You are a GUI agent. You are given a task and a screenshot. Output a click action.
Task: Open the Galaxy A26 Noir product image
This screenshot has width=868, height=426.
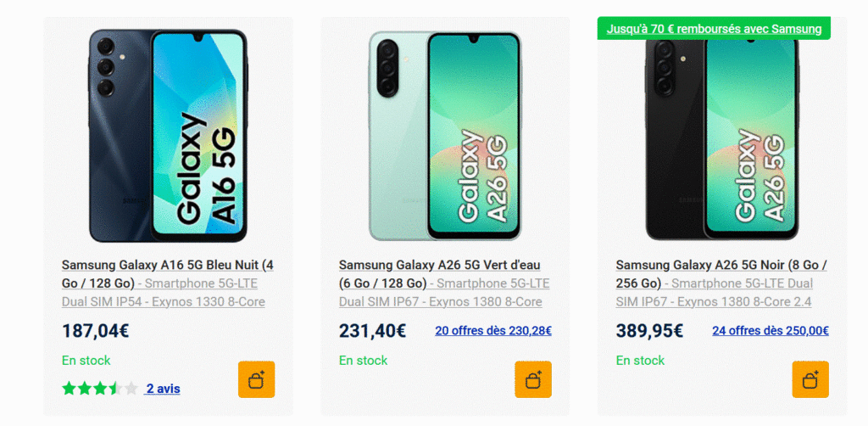pyautogui.click(x=722, y=136)
